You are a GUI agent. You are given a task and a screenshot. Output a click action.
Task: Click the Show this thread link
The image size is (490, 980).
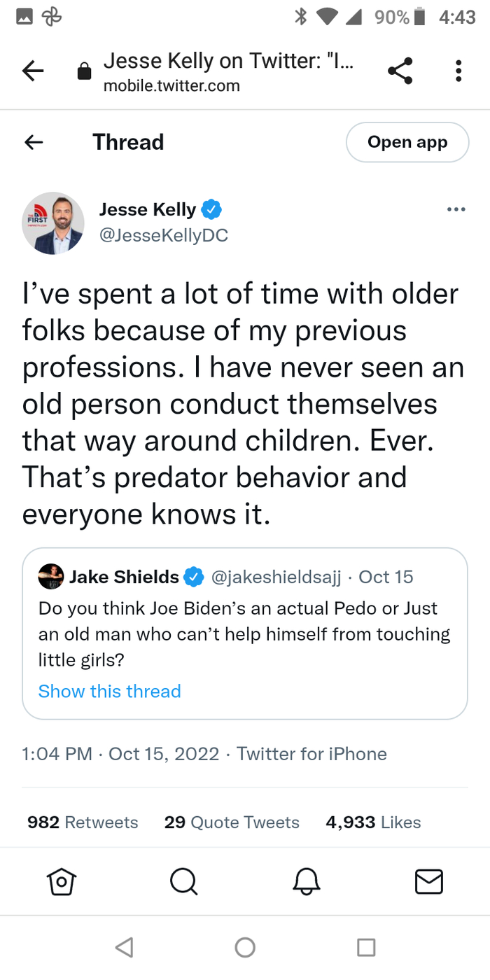point(109,692)
